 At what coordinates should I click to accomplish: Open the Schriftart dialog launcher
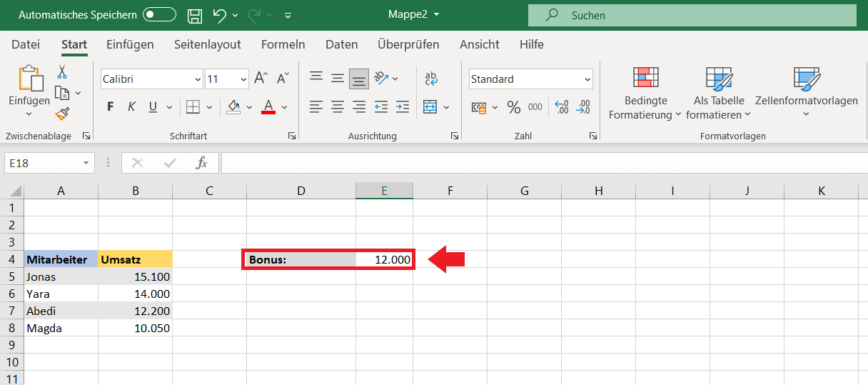click(x=292, y=136)
